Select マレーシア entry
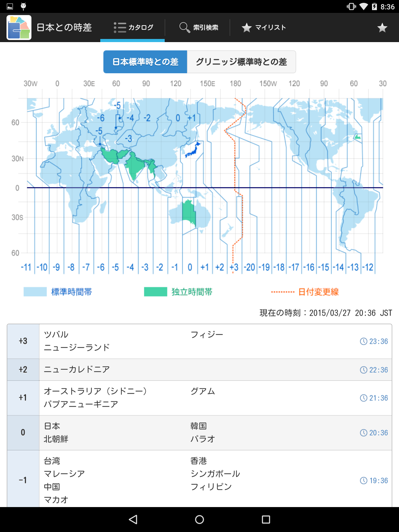Viewport: 399px width, 532px height. [64, 474]
